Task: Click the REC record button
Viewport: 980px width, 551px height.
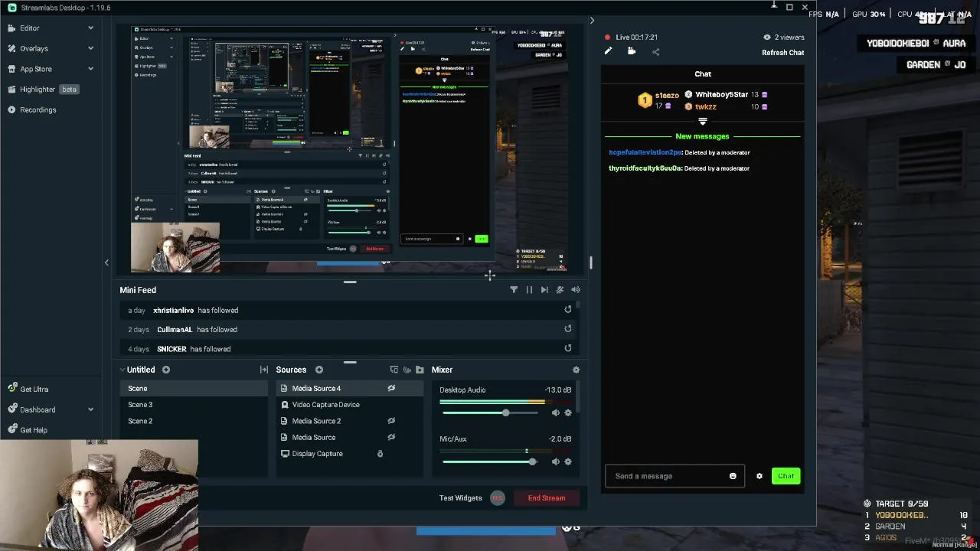Action: pyautogui.click(x=498, y=498)
